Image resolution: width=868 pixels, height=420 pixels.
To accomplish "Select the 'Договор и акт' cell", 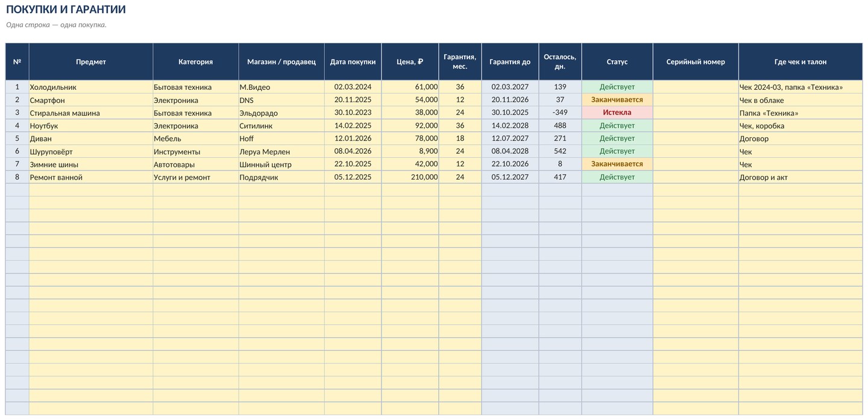I will [800, 177].
